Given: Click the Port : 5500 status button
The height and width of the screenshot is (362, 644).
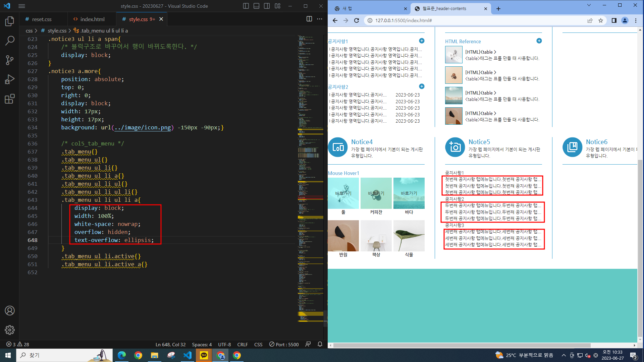Looking at the screenshot, I should pos(284,344).
